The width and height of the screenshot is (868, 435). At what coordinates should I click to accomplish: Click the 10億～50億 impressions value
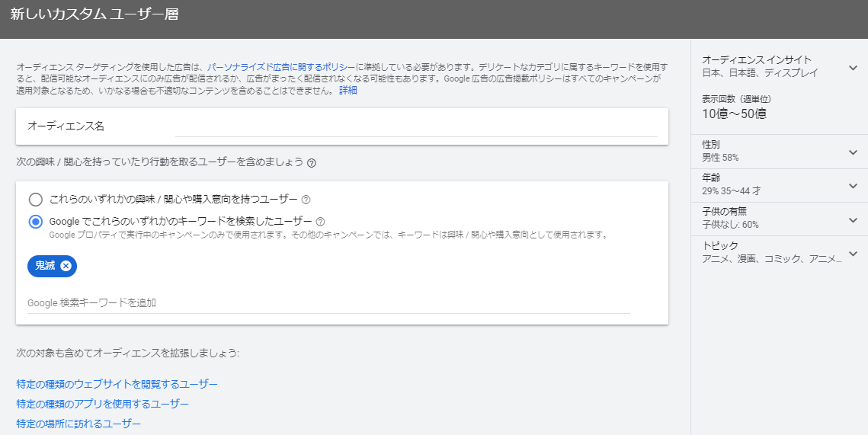pyautogui.click(x=734, y=114)
